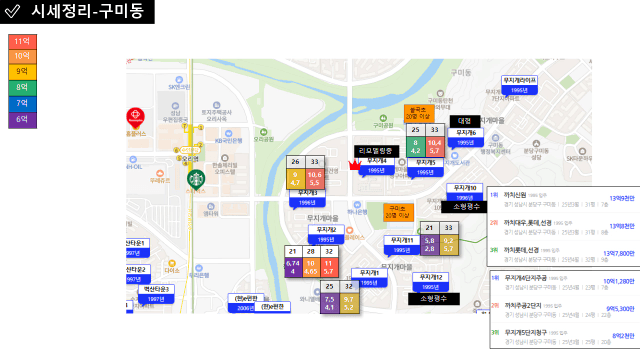Viewport: 640px width, 360px height.
Task: Select the 무지개3 apartment label
Action: pos(307,198)
